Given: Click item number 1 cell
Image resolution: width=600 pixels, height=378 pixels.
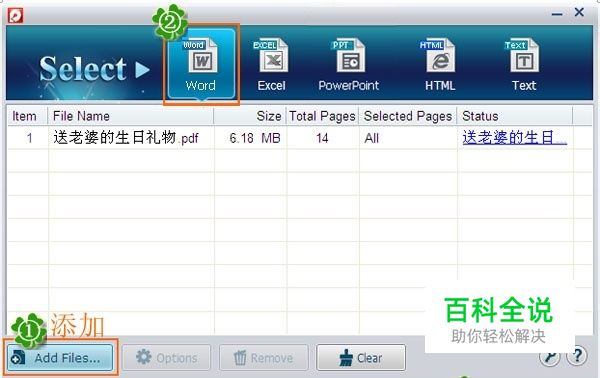Looking at the screenshot, I should pyautogui.click(x=29, y=138).
